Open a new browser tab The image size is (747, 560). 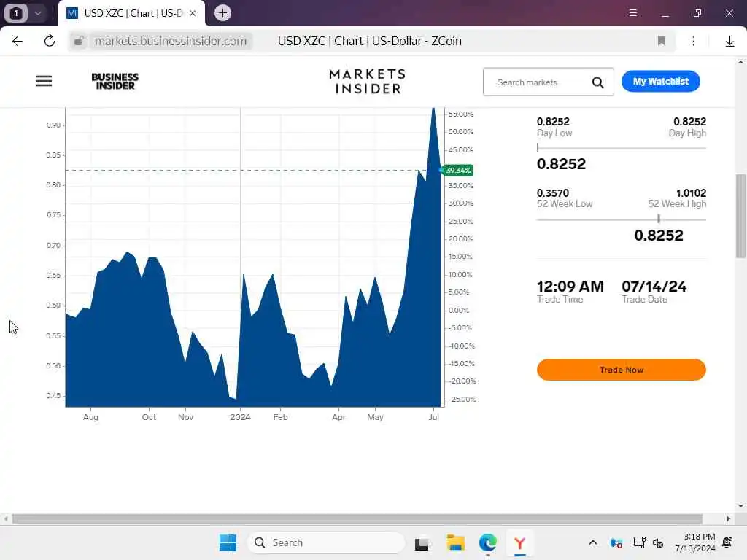pyautogui.click(x=222, y=13)
